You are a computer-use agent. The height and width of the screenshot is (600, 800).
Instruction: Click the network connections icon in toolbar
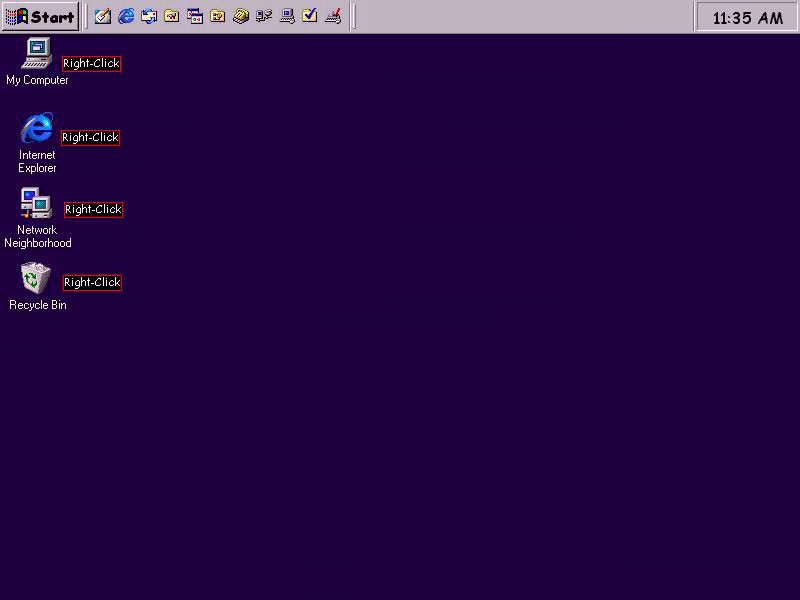click(264, 16)
